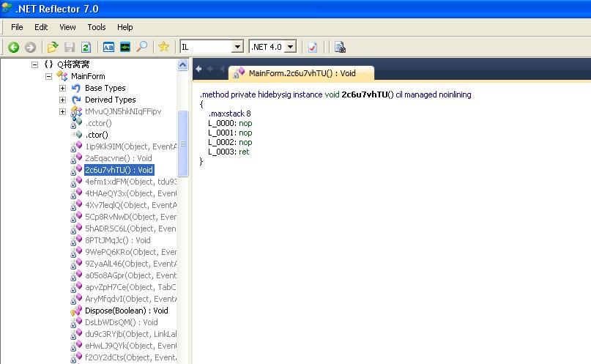
Task: Expand the tMvuQJN5hkNIqFFipv node
Action: [62, 111]
